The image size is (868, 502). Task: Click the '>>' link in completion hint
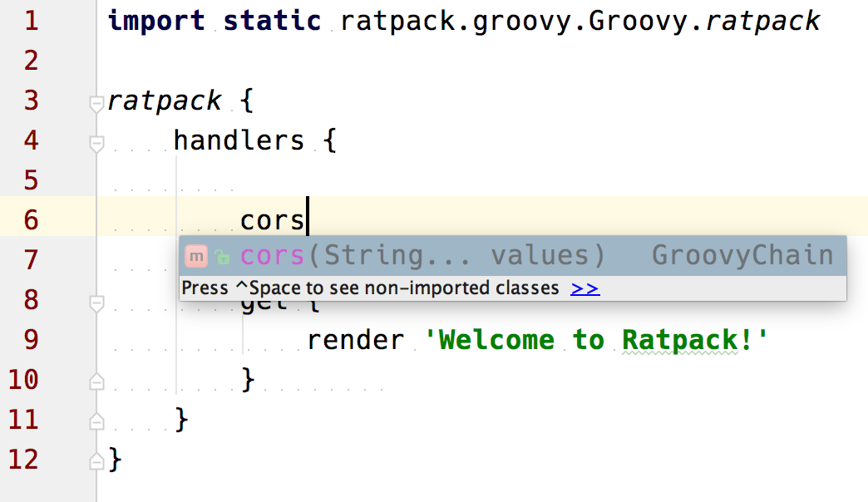tap(585, 288)
